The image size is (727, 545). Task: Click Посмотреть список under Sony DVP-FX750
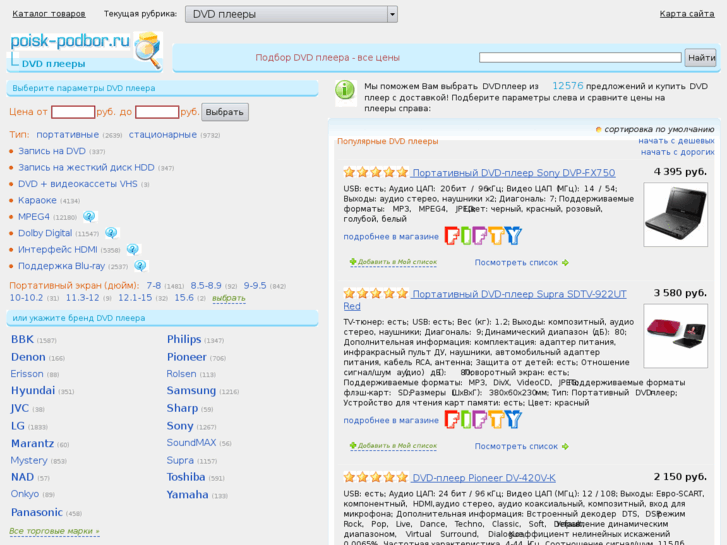coord(516,263)
